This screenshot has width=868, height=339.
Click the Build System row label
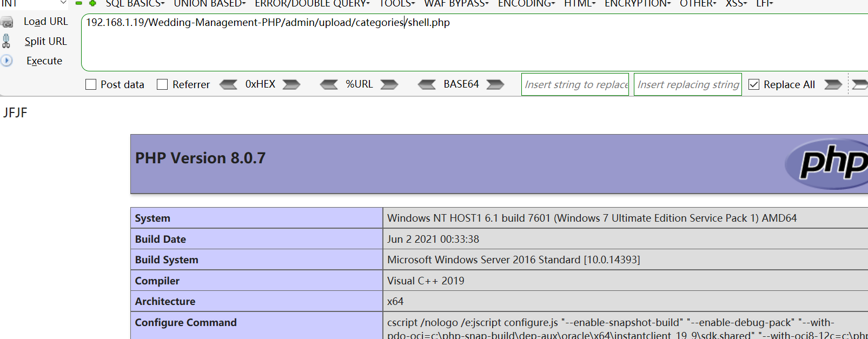[167, 260]
